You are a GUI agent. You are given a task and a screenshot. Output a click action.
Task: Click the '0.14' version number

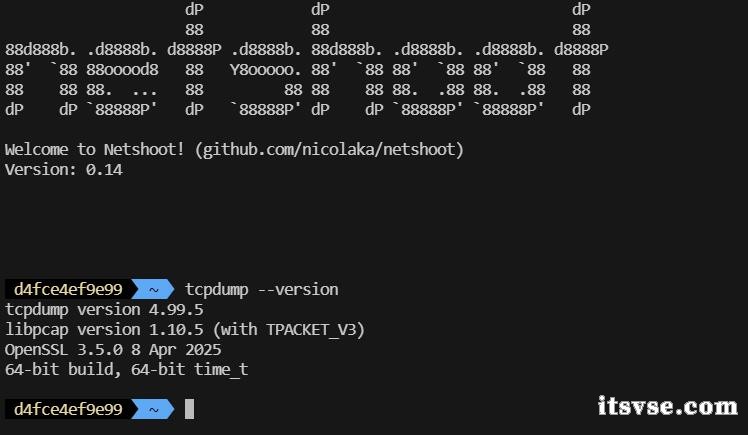click(x=104, y=170)
